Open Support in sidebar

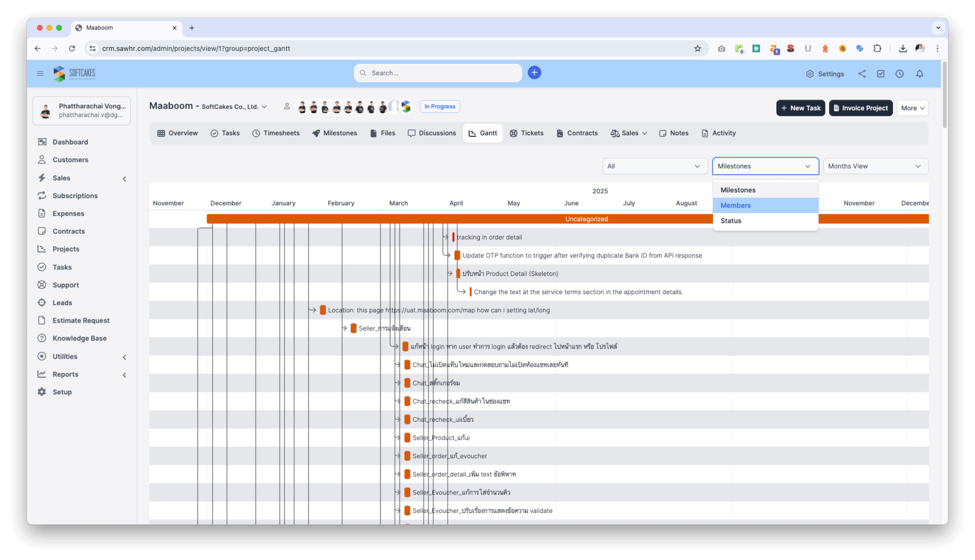coord(66,285)
